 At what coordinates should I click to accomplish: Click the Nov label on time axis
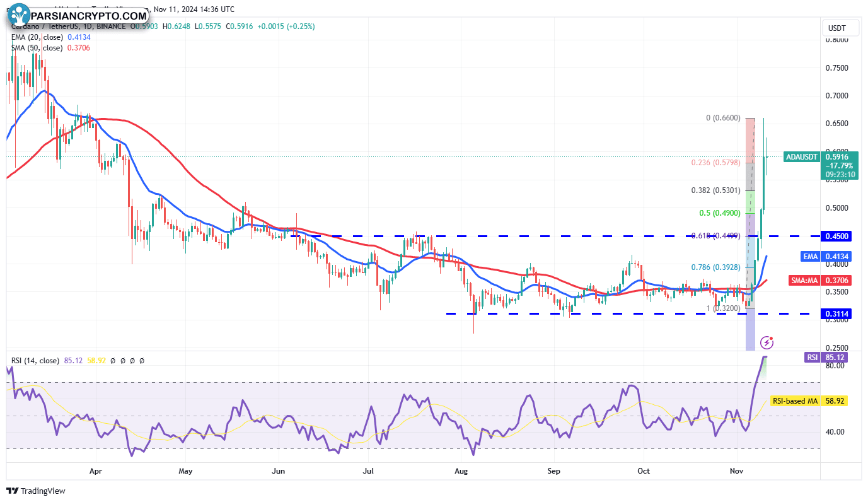[x=736, y=470]
